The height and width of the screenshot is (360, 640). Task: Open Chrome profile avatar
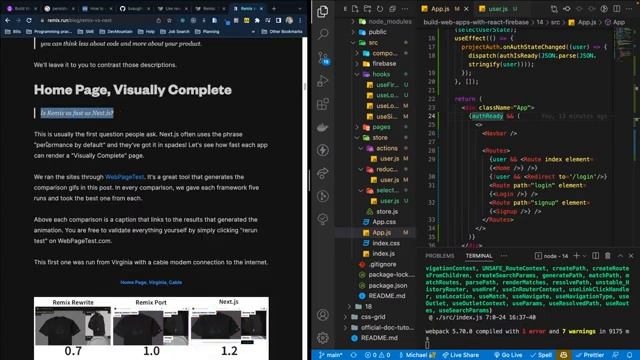289,20
